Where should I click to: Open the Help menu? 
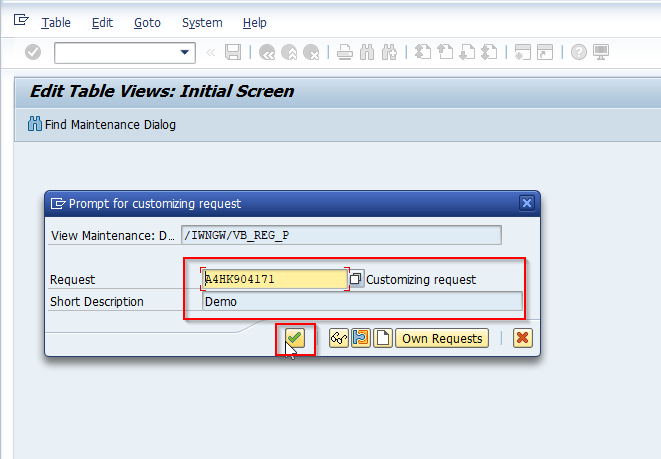tap(255, 23)
